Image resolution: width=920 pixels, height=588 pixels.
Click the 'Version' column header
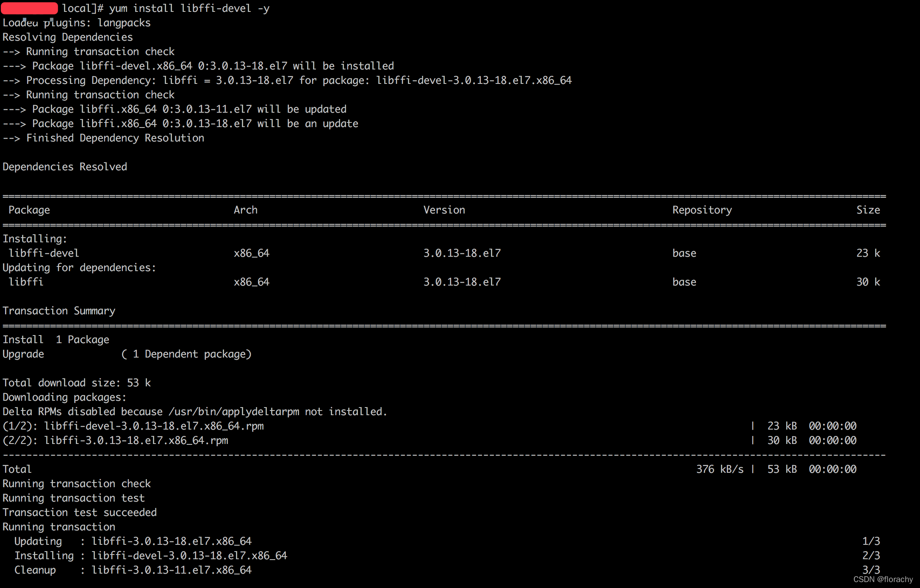[444, 210]
